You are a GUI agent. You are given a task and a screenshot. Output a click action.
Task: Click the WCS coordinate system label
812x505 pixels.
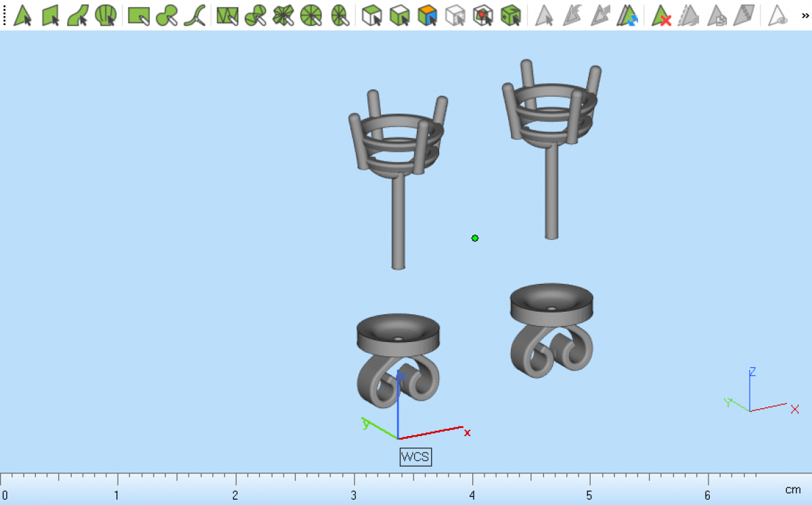415,457
